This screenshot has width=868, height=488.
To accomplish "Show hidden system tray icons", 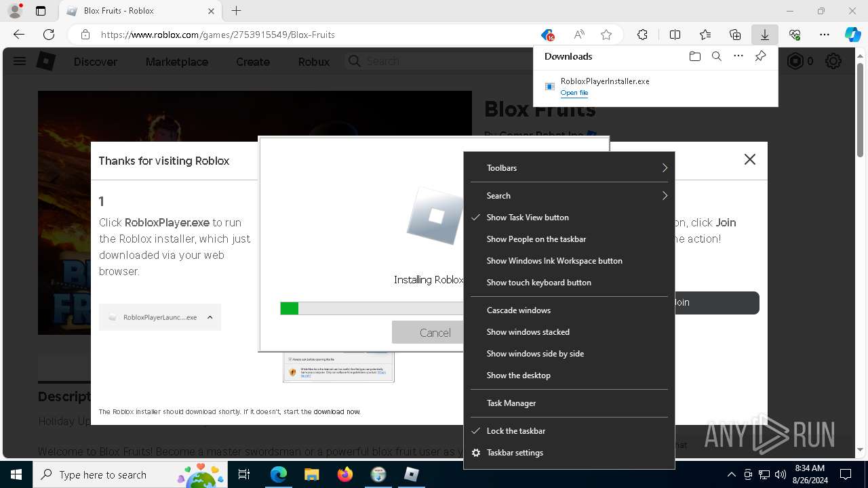I will [x=731, y=474].
